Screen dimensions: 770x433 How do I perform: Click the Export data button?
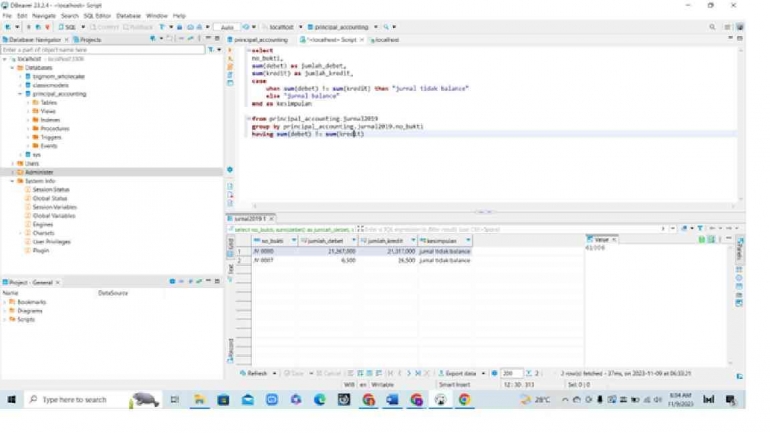(458, 374)
